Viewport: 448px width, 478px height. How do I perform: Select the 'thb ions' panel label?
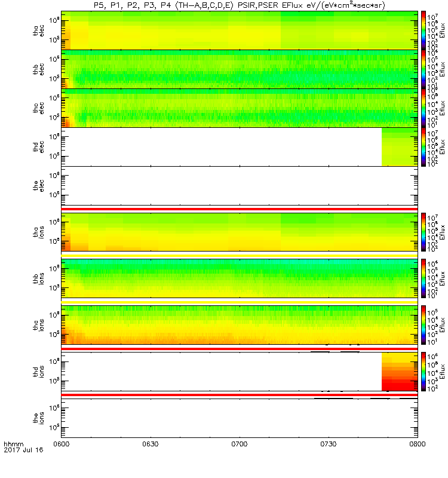39,278
